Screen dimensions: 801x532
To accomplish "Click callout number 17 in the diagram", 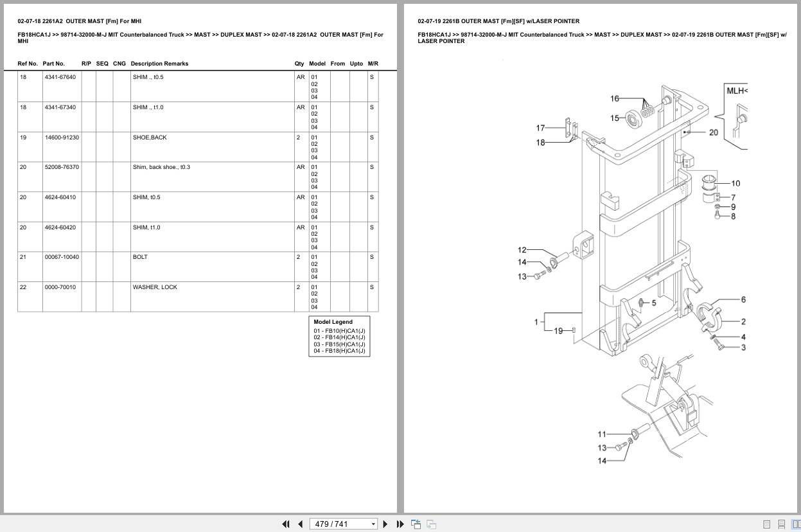I will (x=540, y=128).
